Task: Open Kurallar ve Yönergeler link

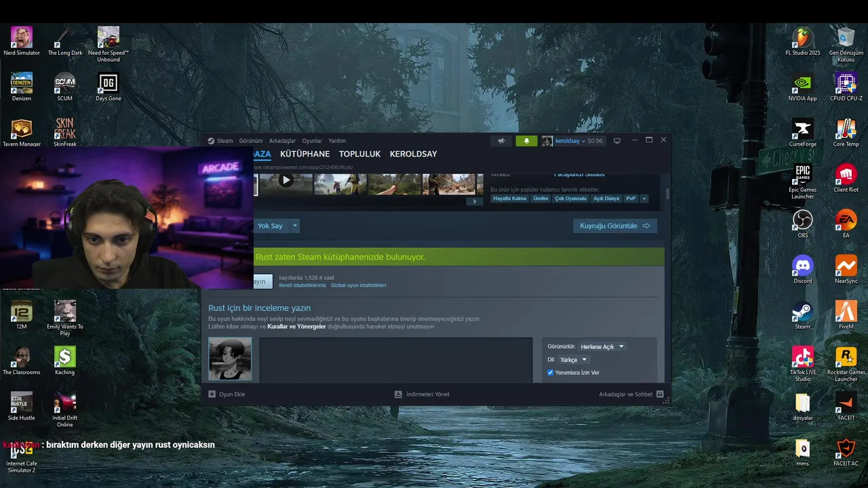Action: coord(296,327)
